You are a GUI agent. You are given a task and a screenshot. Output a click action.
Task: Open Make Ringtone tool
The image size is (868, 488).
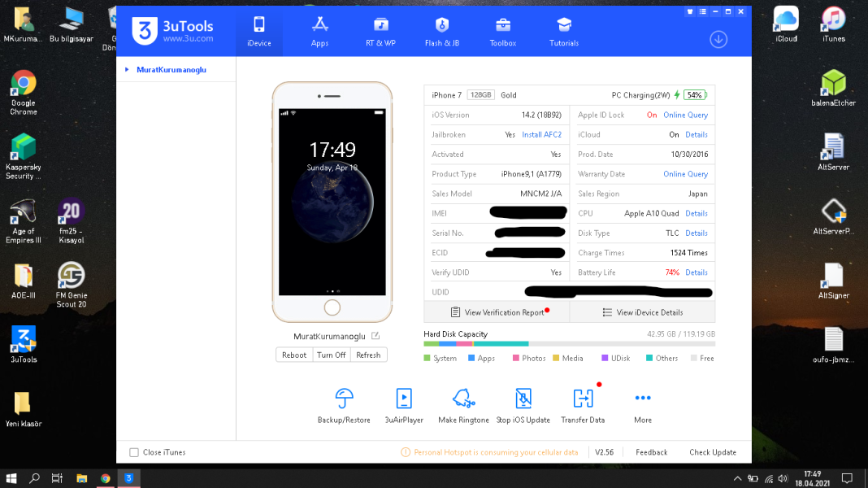pos(463,399)
